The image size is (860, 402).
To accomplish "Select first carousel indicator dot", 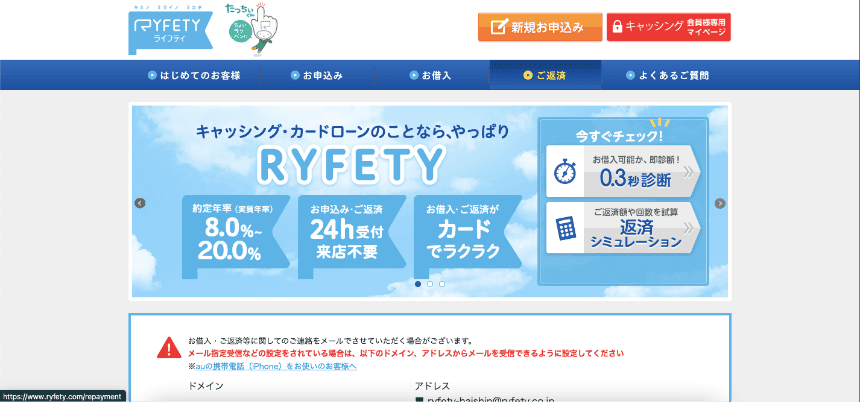I will tap(418, 284).
